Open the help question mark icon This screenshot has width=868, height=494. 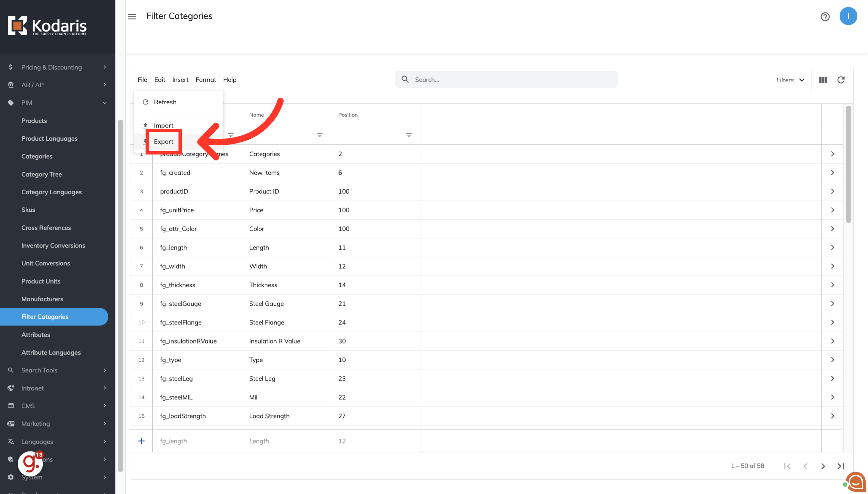[x=825, y=16]
